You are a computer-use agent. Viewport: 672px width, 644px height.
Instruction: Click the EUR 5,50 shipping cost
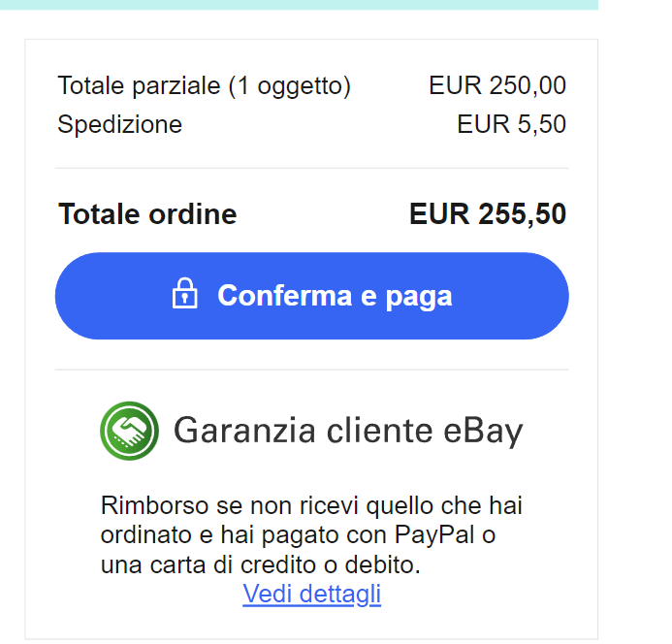point(512,124)
